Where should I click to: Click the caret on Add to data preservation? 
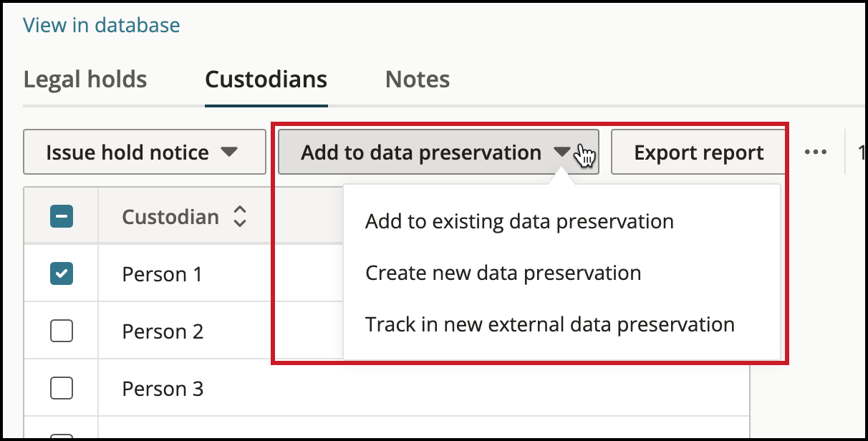563,152
